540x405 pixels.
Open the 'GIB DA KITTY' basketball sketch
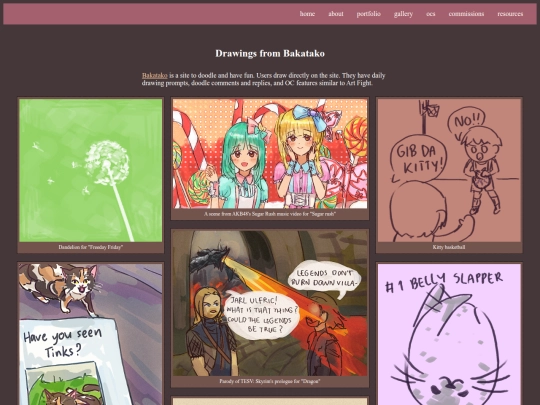coord(449,170)
